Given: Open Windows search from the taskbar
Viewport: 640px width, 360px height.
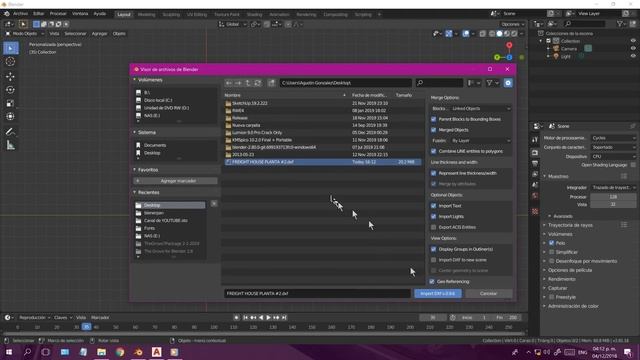Looking at the screenshot, I should (x=27, y=352).
